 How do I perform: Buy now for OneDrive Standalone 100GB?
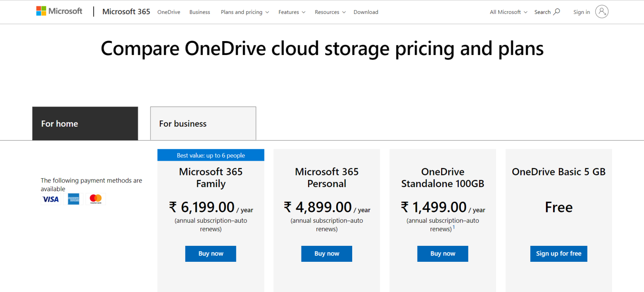point(442,254)
